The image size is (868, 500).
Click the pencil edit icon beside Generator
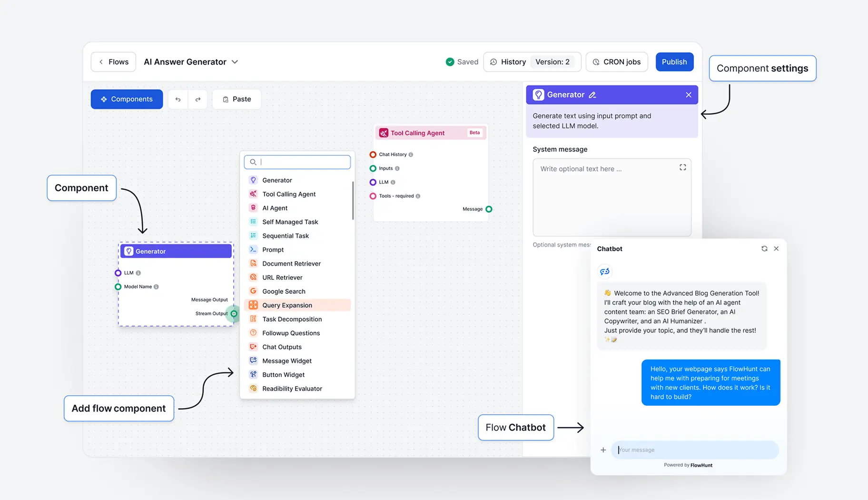(x=592, y=95)
